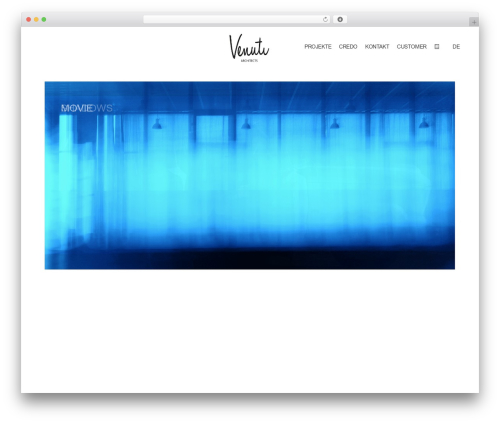Open the CUSTOMER menu link

click(x=411, y=47)
